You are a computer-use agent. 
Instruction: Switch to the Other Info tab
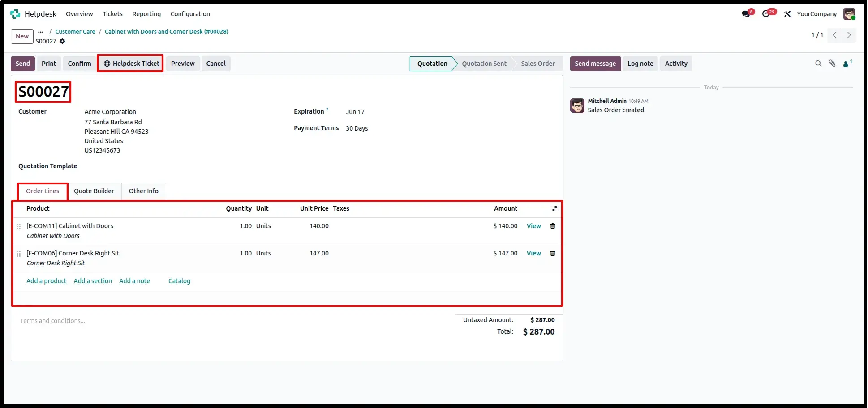[x=144, y=191]
